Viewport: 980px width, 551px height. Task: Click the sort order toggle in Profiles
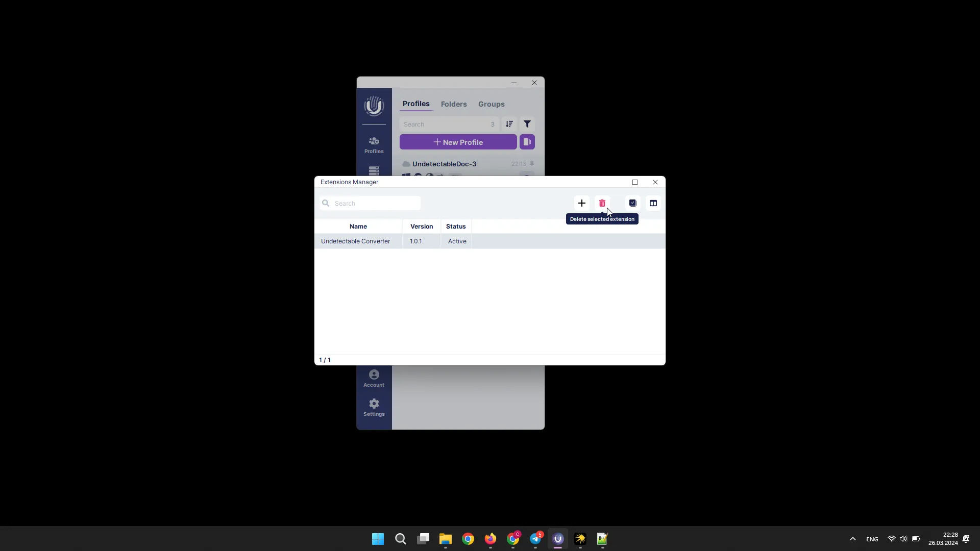[509, 124]
